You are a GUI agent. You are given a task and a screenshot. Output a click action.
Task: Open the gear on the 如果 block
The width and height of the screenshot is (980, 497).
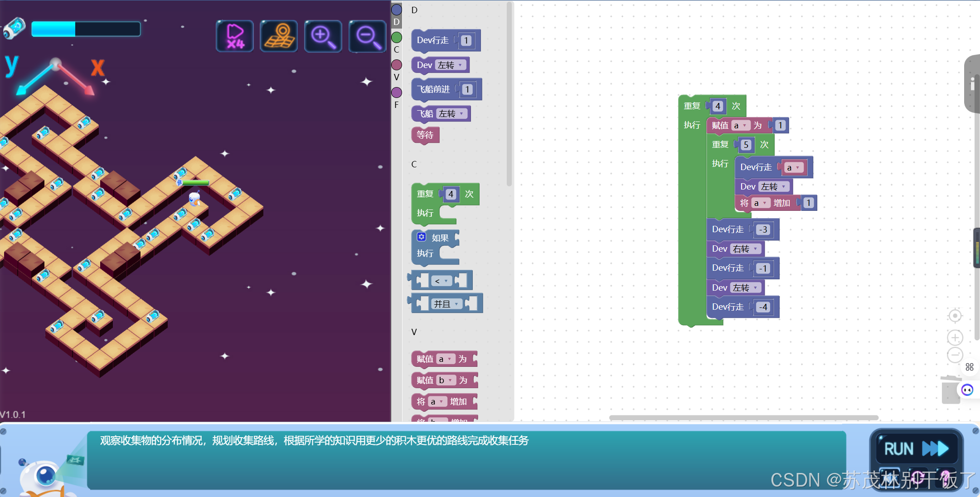[422, 237]
